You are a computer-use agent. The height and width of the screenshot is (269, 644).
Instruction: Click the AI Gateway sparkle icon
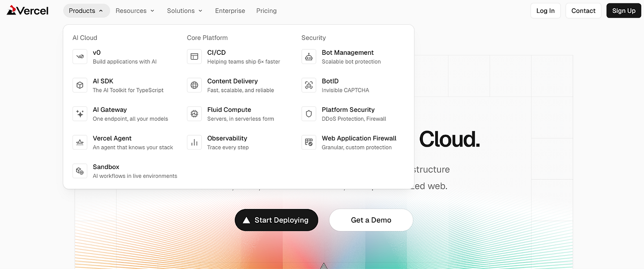click(x=80, y=114)
